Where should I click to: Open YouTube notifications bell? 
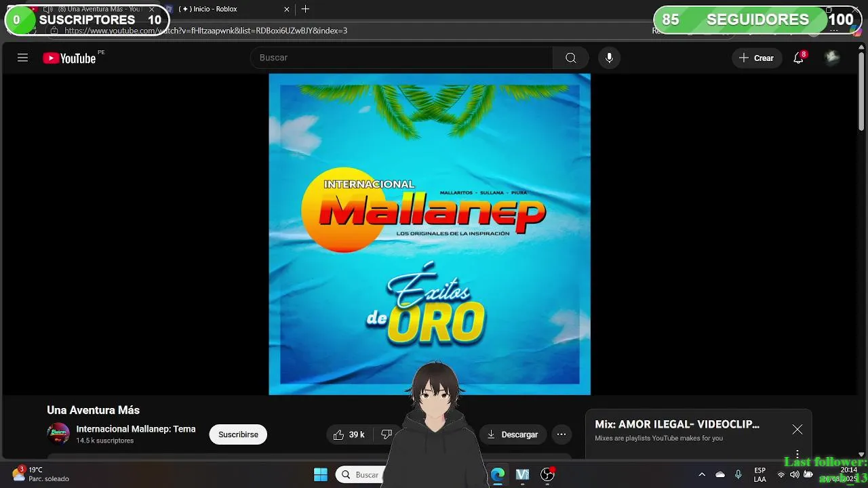(x=799, y=58)
